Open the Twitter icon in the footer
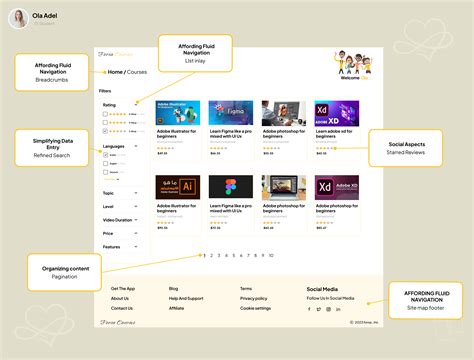The height and width of the screenshot is (360, 474). 319,309
